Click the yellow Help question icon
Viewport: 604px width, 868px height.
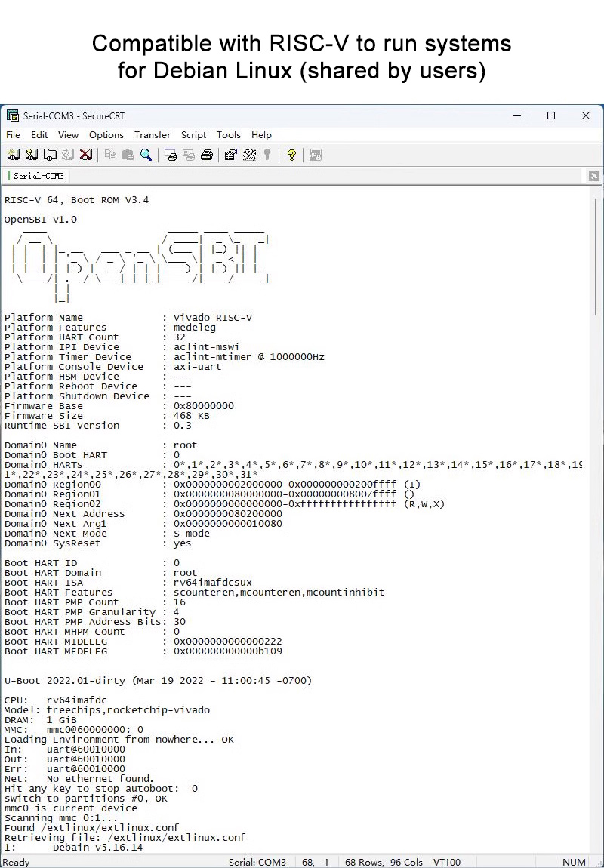(x=291, y=155)
